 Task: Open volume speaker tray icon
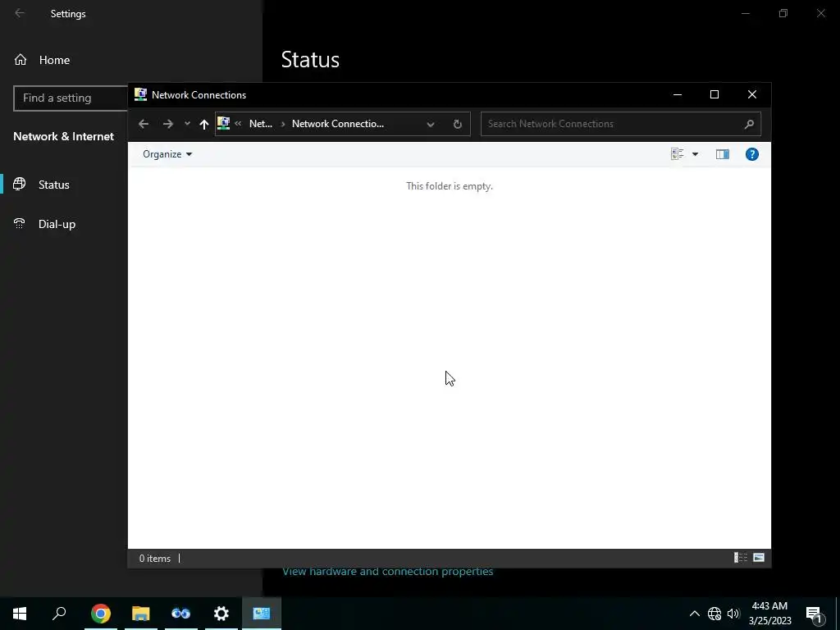[x=733, y=614]
